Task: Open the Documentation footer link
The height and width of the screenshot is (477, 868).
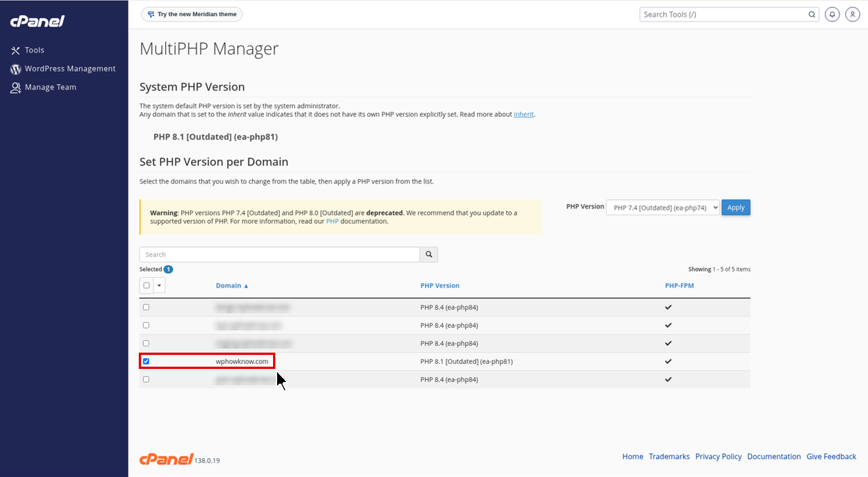Action: click(x=774, y=457)
